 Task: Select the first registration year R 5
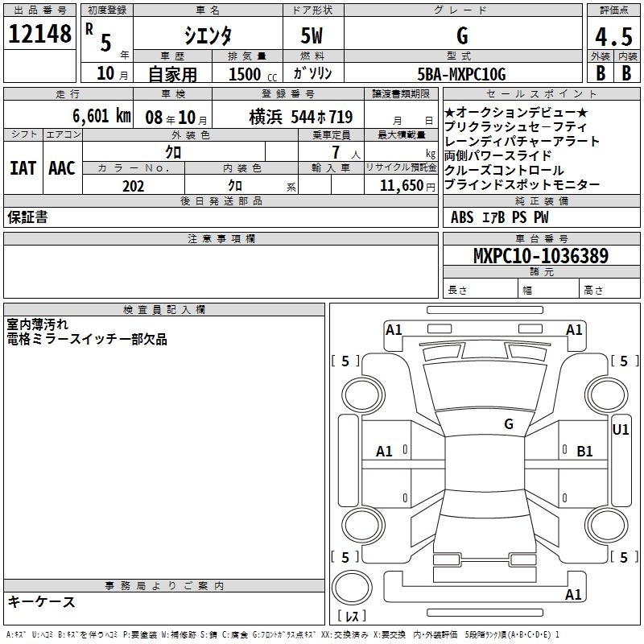100,37
